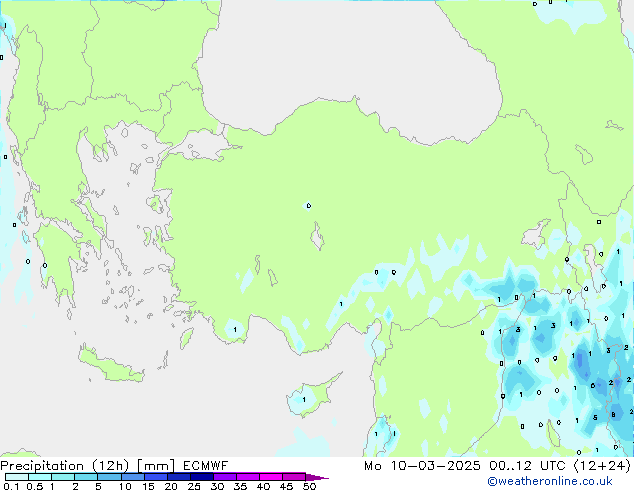Click the 0.5–1 mm legend swatch
This screenshot has width=634, height=490.
coord(40,477)
